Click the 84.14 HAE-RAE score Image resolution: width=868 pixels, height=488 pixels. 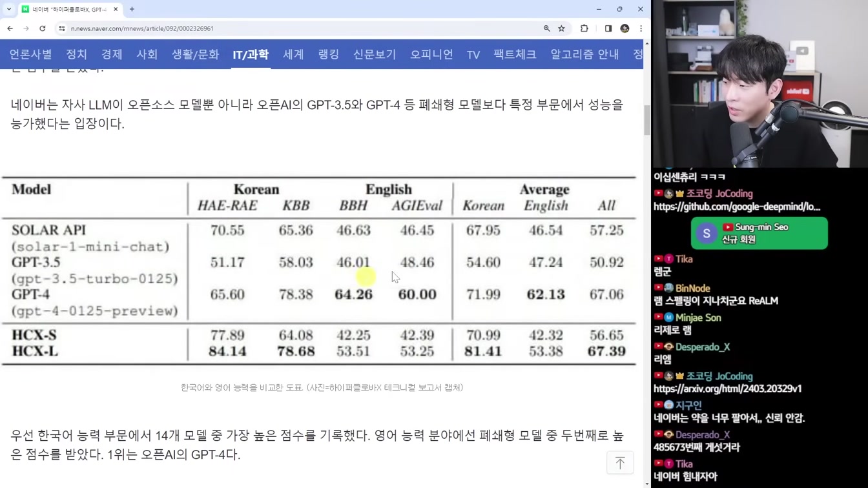(227, 352)
